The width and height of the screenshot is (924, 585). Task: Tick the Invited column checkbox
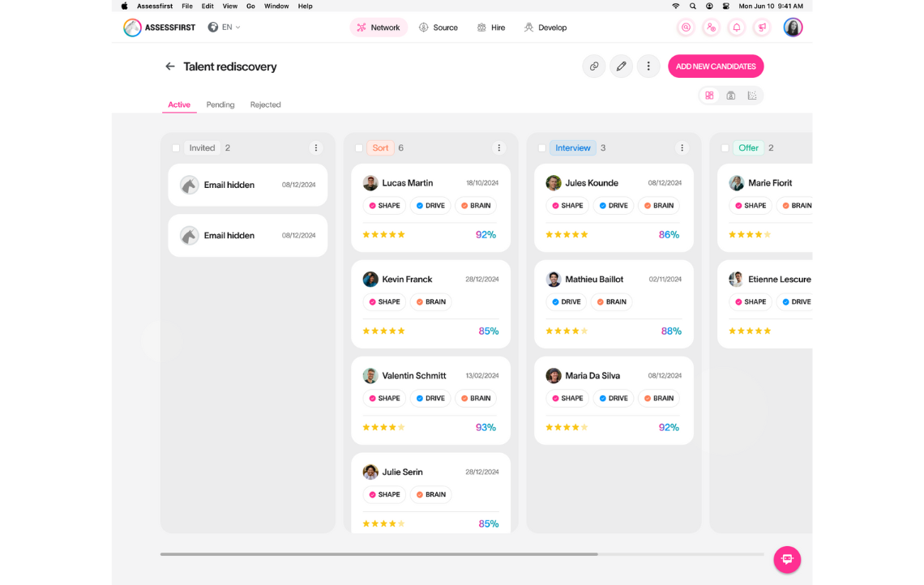point(176,148)
